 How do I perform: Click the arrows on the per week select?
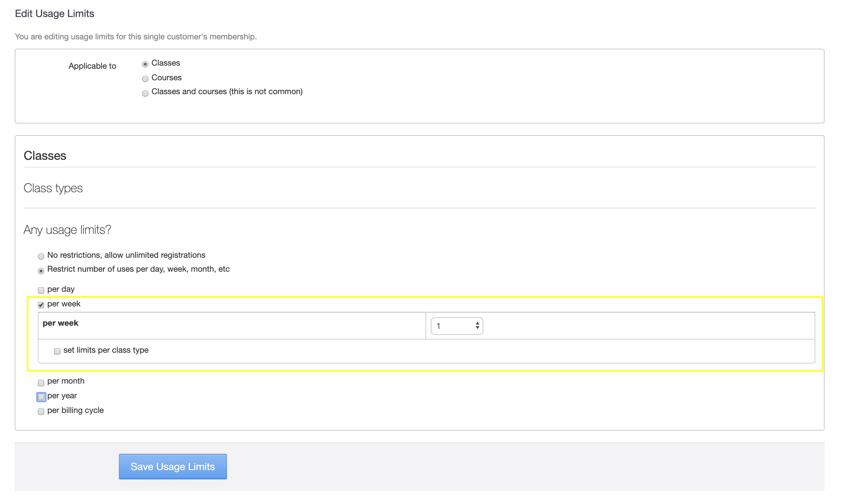pyautogui.click(x=477, y=326)
